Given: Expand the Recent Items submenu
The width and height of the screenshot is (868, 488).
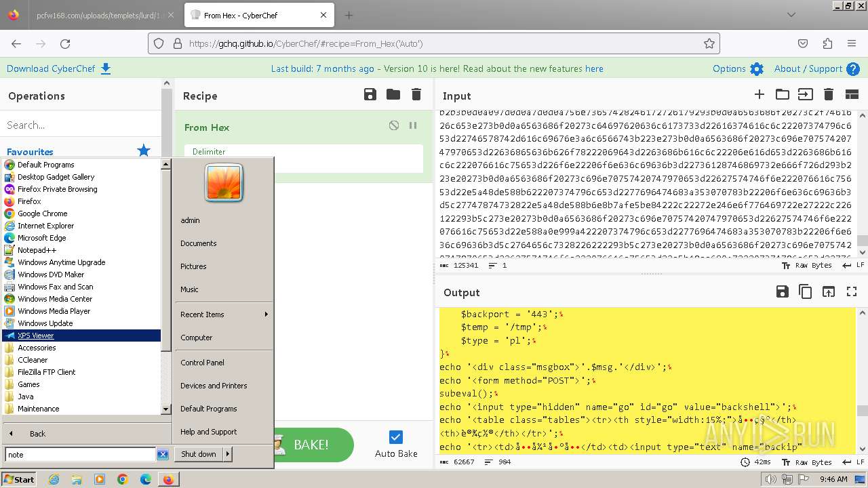Looking at the screenshot, I should tap(223, 314).
